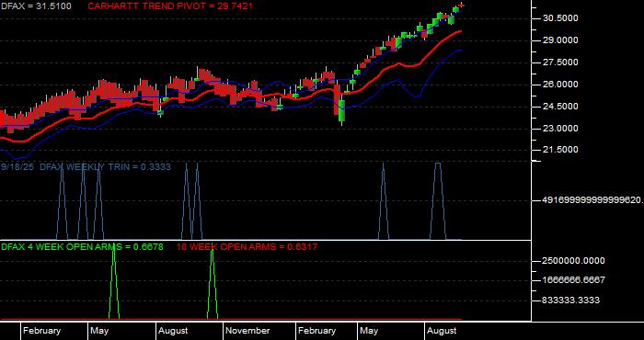Pick the 23.0000 price axis label
Viewport: 644px width, 340px height.
[x=560, y=129]
